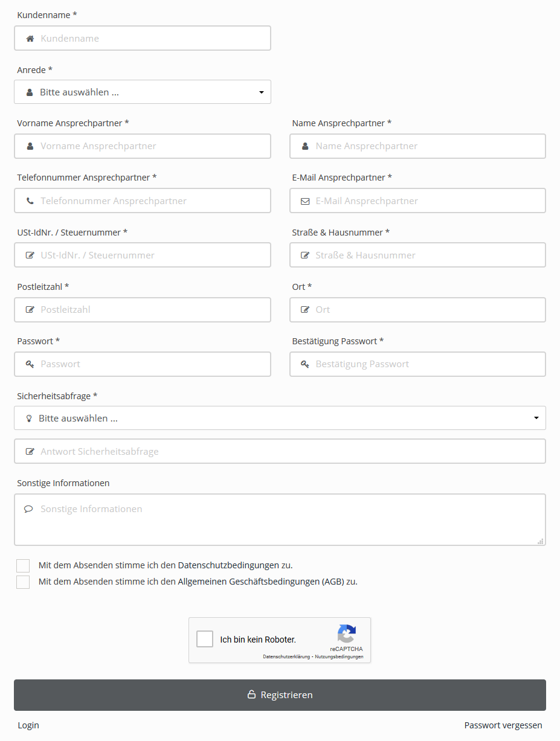Follow the Login link
Image resolution: width=560 pixels, height=741 pixels.
tap(28, 725)
